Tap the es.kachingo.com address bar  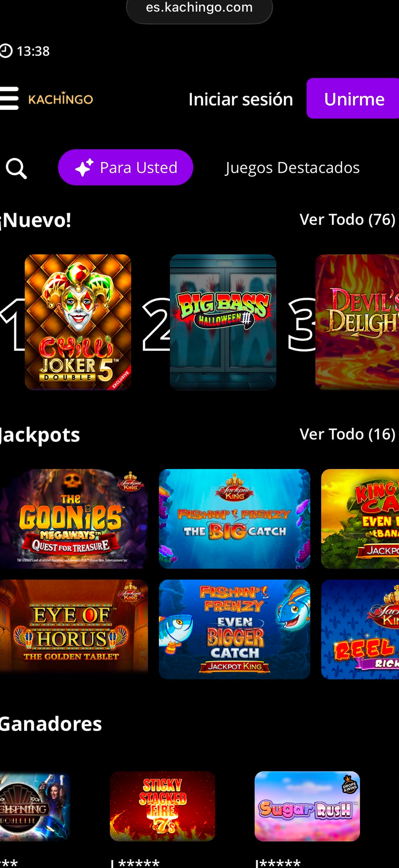click(199, 9)
